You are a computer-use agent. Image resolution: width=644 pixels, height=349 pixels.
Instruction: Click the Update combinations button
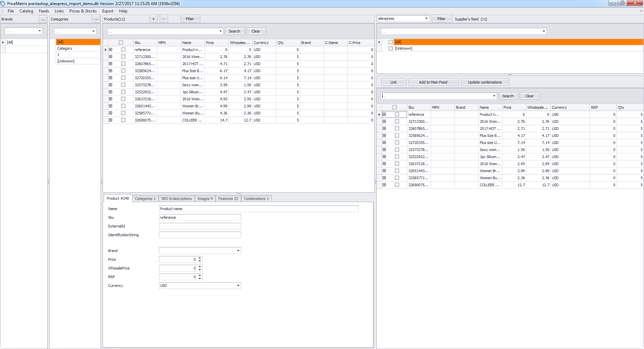click(485, 82)
